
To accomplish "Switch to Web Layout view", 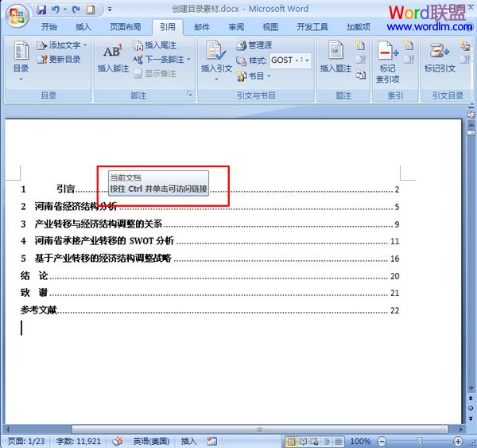I will coord(314,442).
